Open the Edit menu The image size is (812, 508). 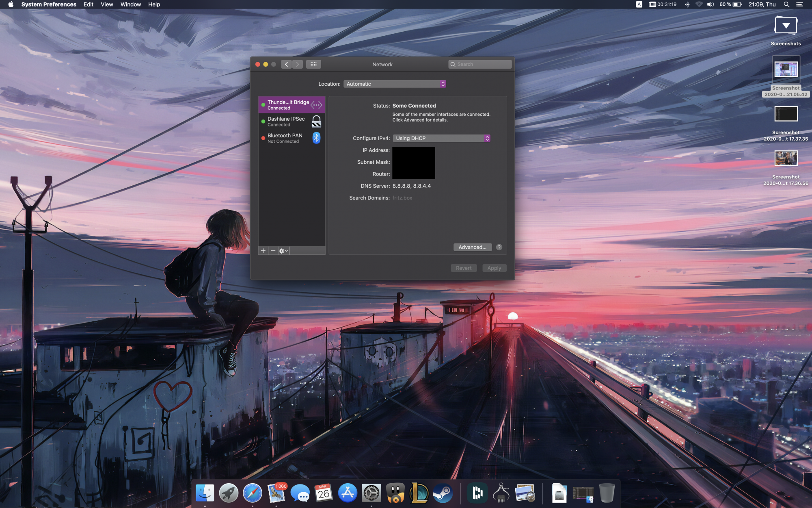(89, 4)
